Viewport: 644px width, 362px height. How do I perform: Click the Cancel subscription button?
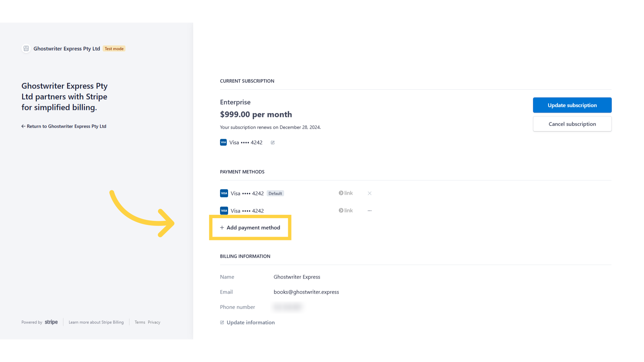pos(572,124)
